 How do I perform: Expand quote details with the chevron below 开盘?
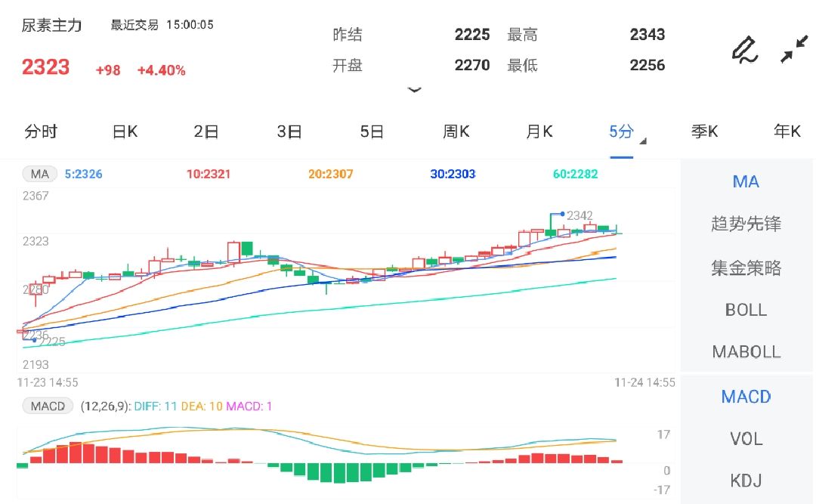coord(414,90)
